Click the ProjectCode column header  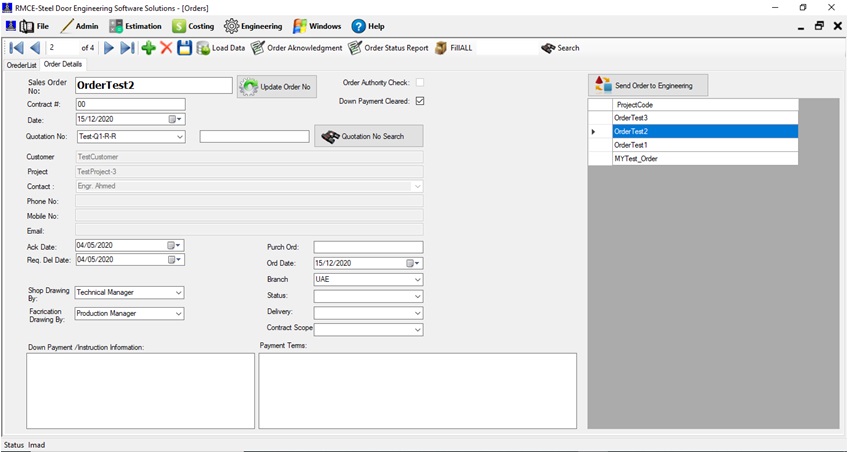click(705, 105)
